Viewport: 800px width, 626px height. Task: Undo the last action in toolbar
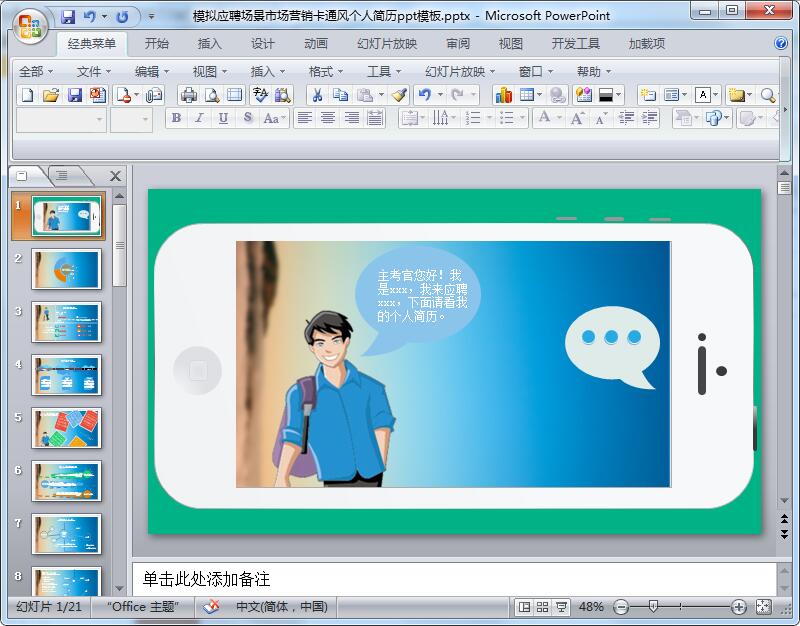[x=424, y=95]
